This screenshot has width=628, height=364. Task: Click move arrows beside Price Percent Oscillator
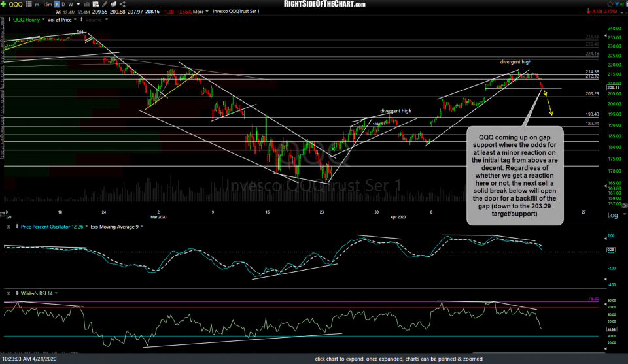point(17,227)
